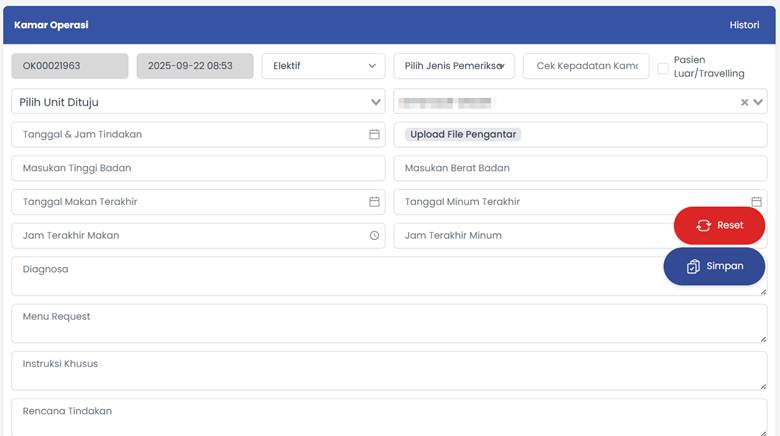Viewport: 780px width, 436px height.
Task: Open Pilih Jenis Pemeriksaan dropdown
Action: point(454,66)
